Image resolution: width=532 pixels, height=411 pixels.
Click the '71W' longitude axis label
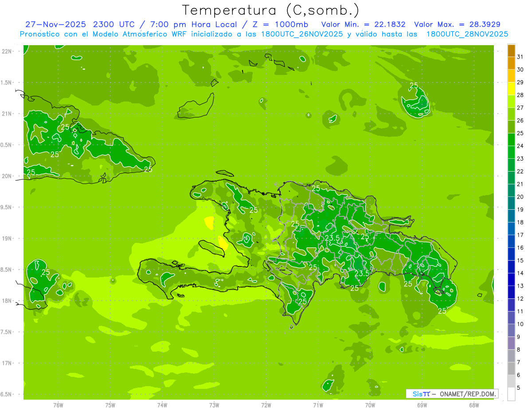tap(318, 405)
